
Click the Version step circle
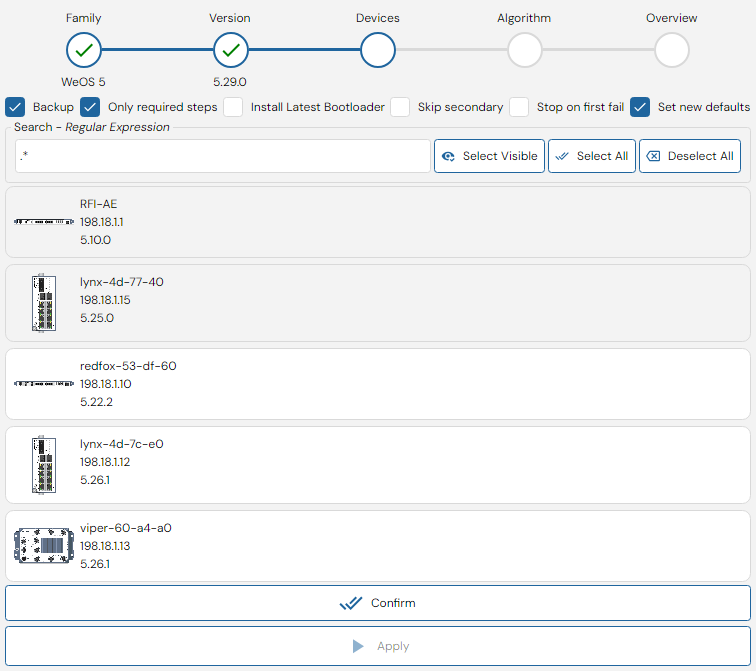pyautogui.click(x=231, y=50)
